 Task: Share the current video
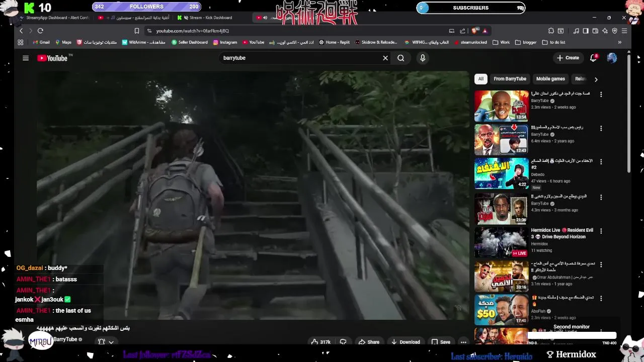[x=368, y=342]
